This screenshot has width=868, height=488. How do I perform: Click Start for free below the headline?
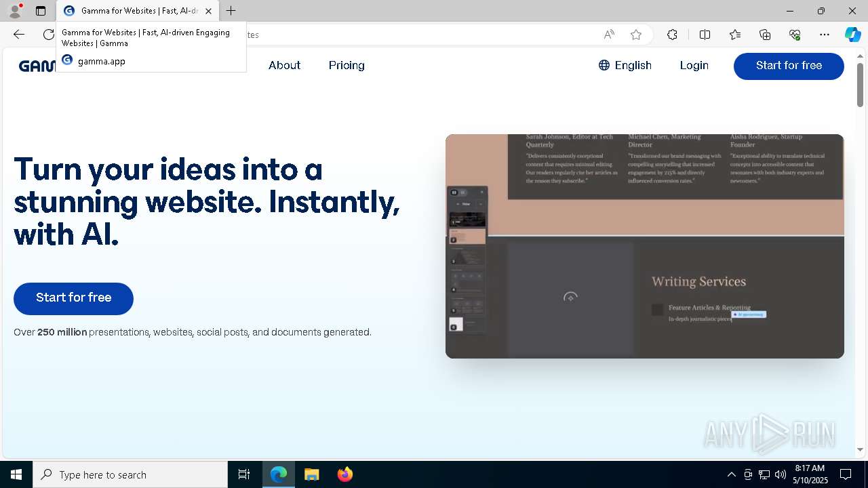73,298
